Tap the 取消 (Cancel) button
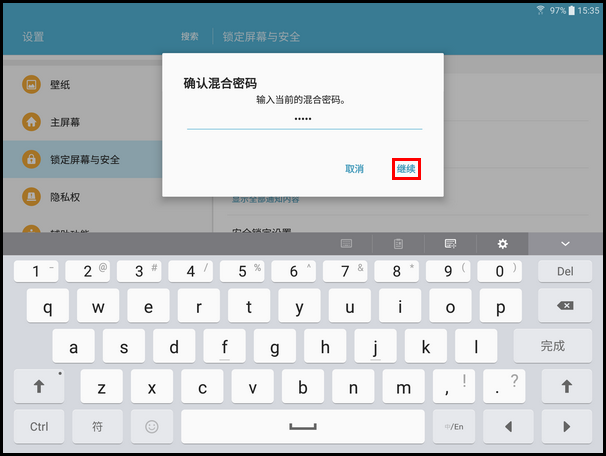The height and width of the screenshot is (456, 606). 354,169
